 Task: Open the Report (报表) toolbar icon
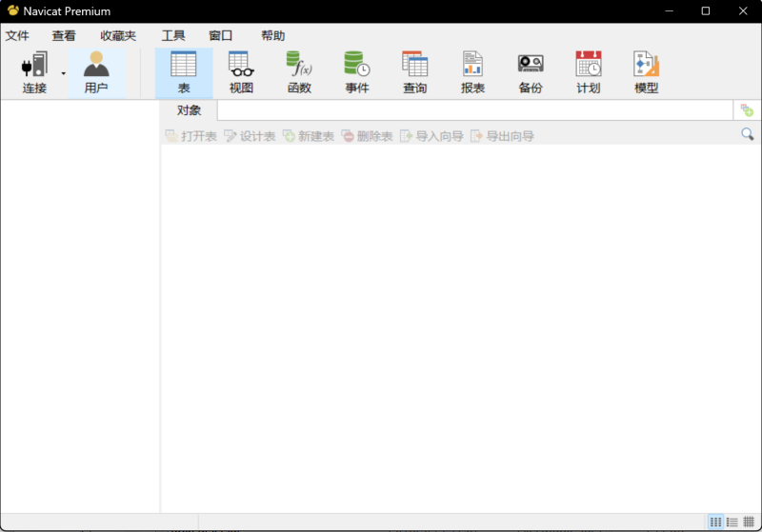[472, 73]
